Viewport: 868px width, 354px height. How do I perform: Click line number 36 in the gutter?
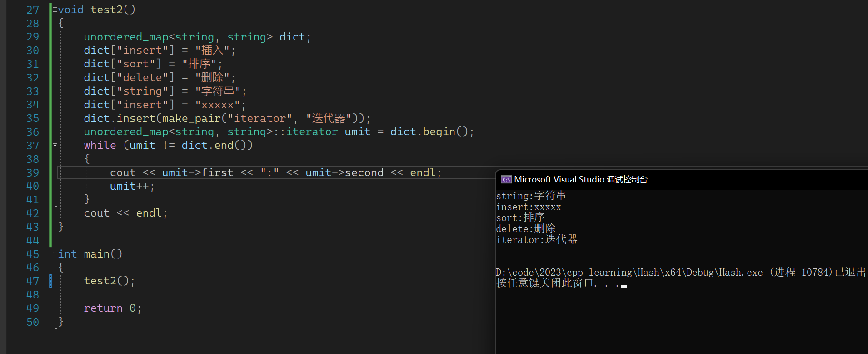[33, 132]
